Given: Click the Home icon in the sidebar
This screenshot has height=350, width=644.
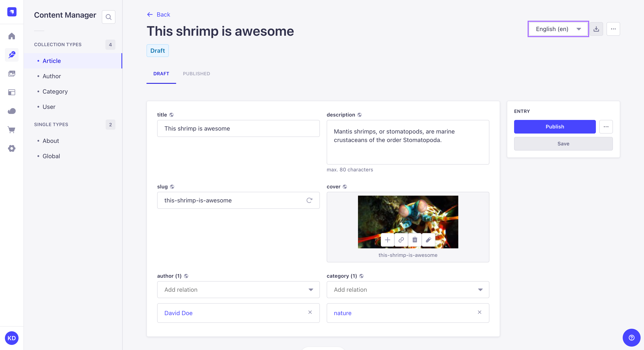Looking at the screenshot, I should point(11,36).
